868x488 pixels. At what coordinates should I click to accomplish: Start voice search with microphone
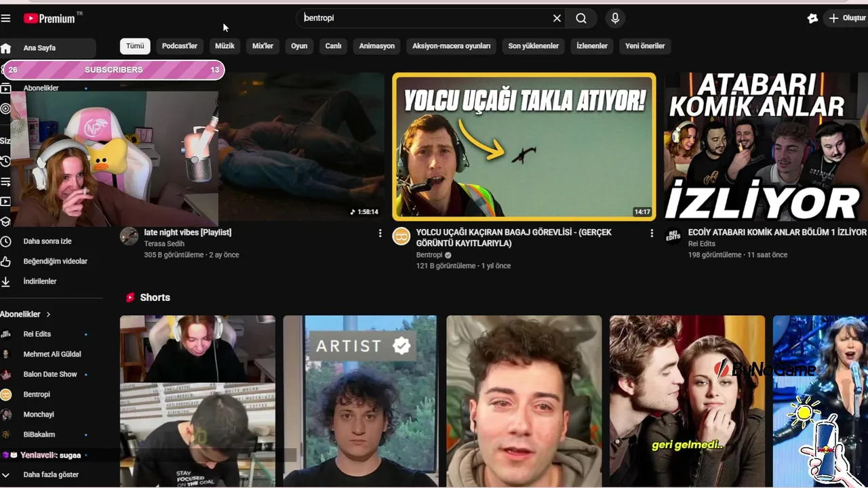coord(615,18)
